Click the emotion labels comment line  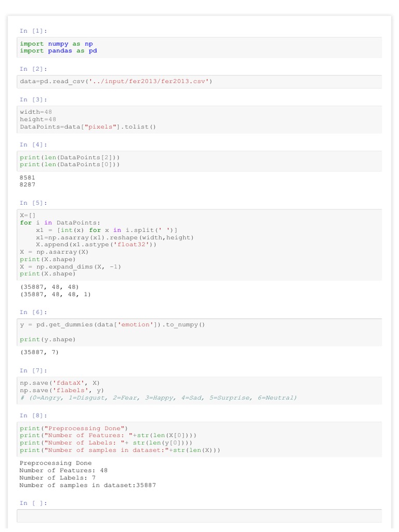tap(158, 397)
